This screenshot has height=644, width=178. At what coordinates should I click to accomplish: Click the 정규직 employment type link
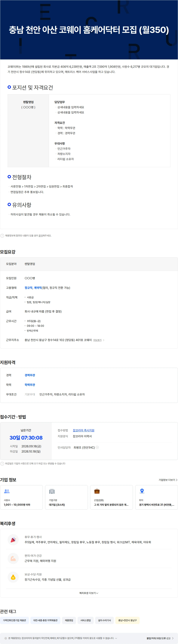click(x=28, y=288)
